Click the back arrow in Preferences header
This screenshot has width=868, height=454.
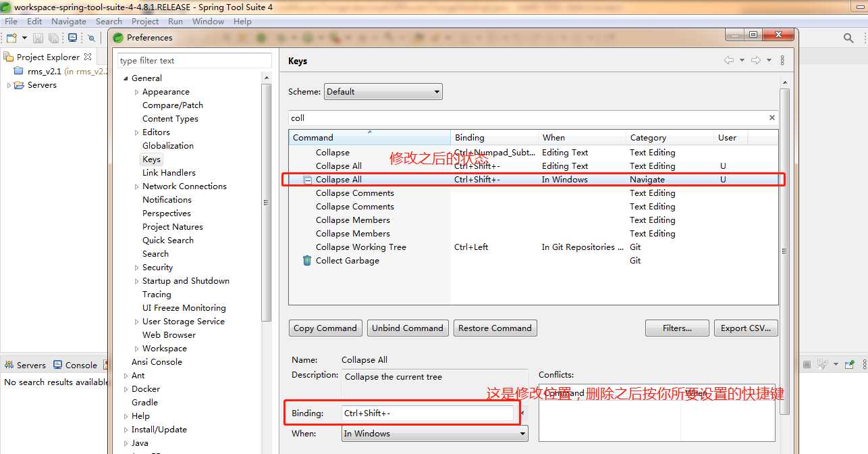pos(729,60)
